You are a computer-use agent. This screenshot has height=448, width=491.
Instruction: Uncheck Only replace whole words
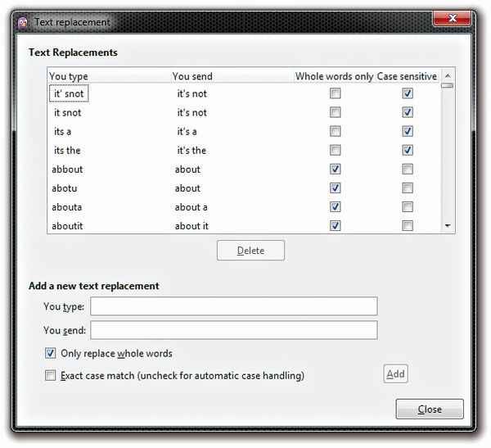click(x=50, y=353)
